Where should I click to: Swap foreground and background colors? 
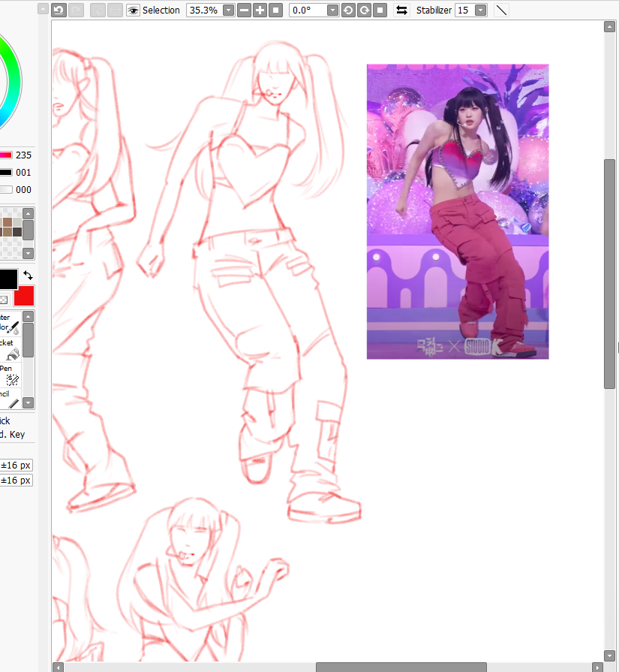[28, 275]
